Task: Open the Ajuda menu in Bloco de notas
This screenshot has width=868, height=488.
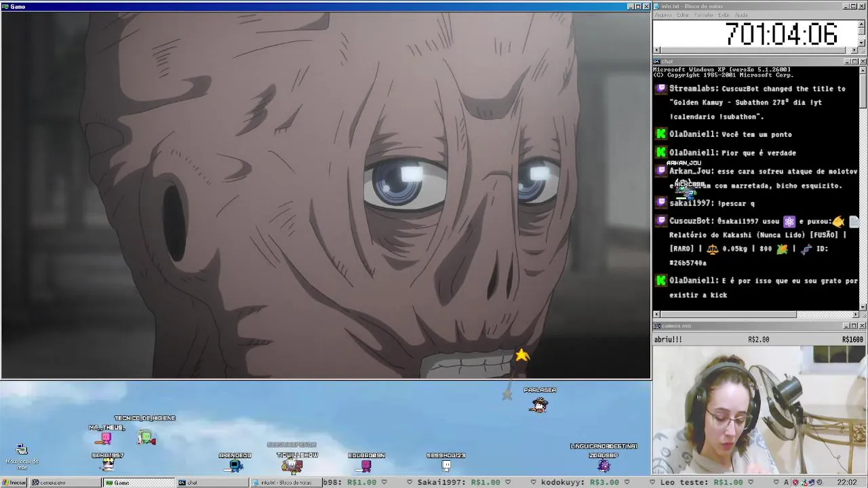Action: [x=742, y=15]
